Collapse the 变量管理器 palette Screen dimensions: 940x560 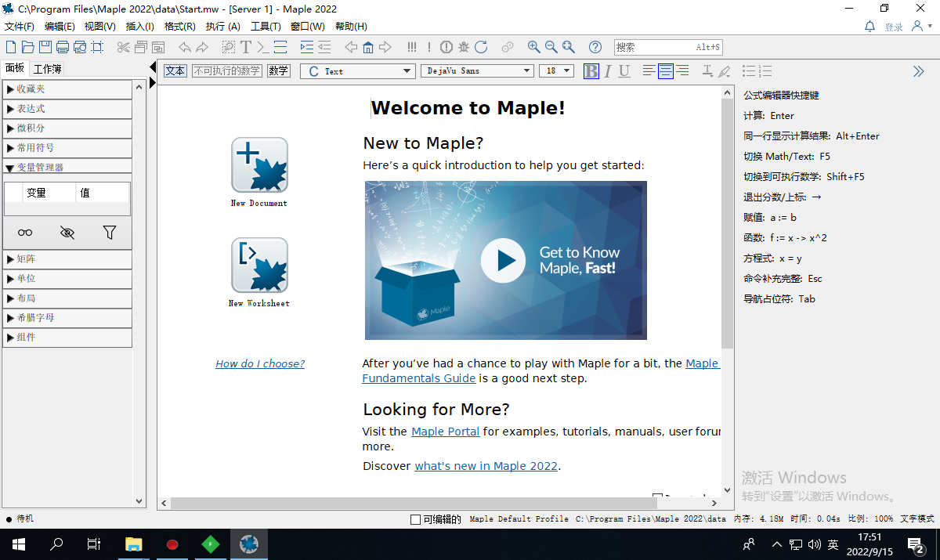point(67,167)
